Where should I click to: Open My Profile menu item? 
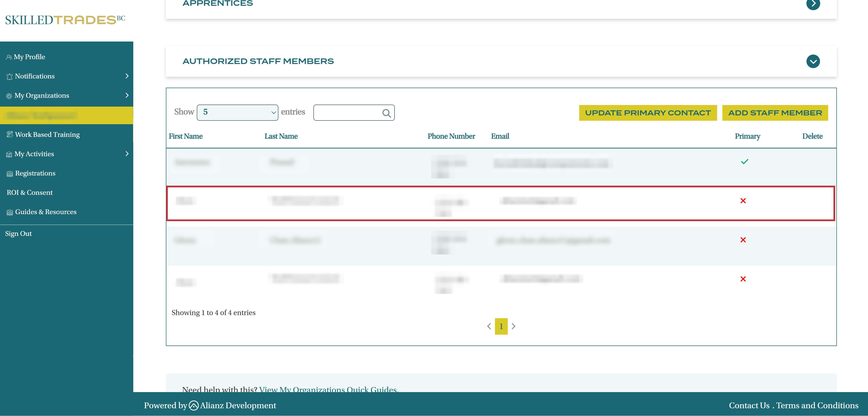[x=29, y=57]
